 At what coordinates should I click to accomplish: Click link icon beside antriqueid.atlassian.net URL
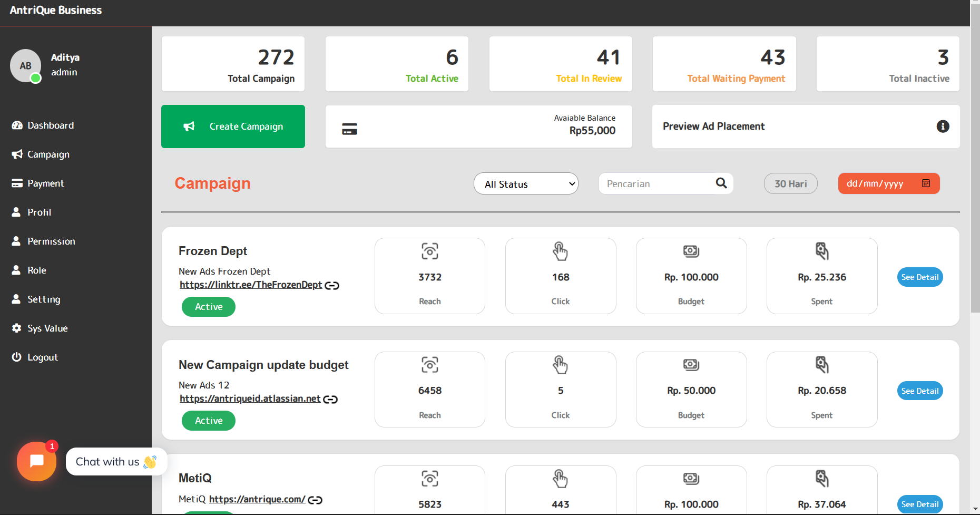pos(330,400)
